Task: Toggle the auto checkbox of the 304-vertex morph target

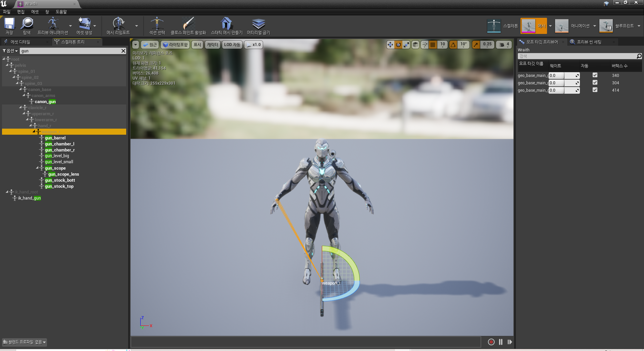Action: click(x=595, y=83)
